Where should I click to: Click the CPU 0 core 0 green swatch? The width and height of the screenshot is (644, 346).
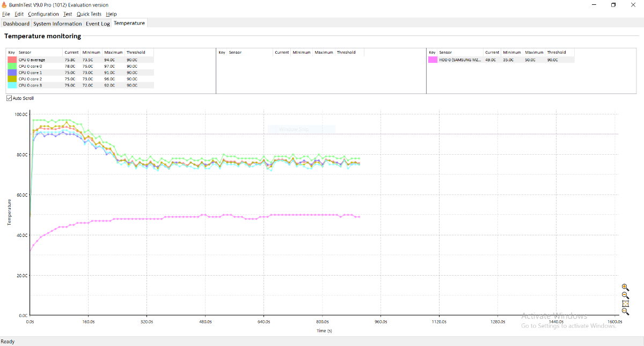pyautogui.click(x=12, y=66)
